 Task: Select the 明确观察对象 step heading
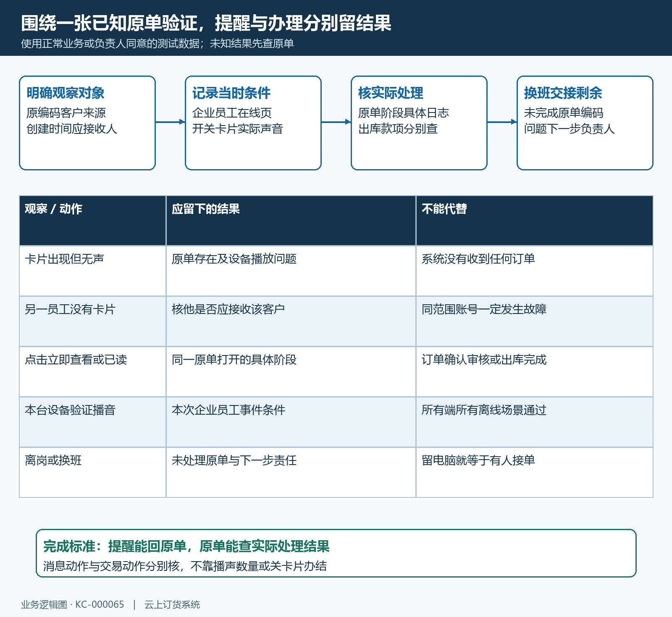coord(66,93)
